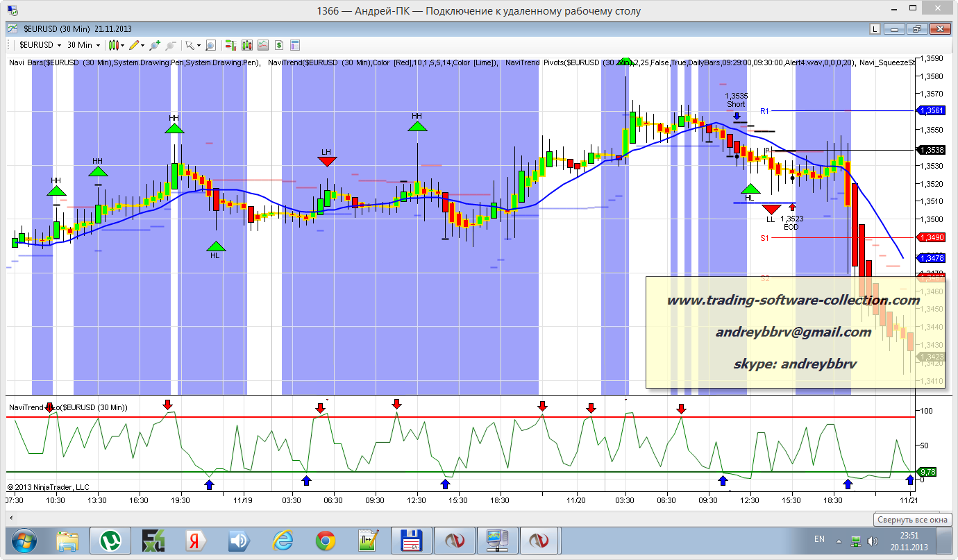This screenshot has width=958, height=560.
Task: Open the Strategies dollar-sign icon
Action: click(x=279, y=45)
